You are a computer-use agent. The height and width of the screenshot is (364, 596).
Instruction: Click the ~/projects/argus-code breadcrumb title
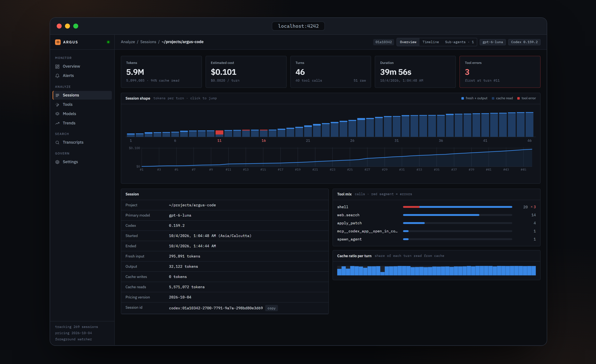182,42
